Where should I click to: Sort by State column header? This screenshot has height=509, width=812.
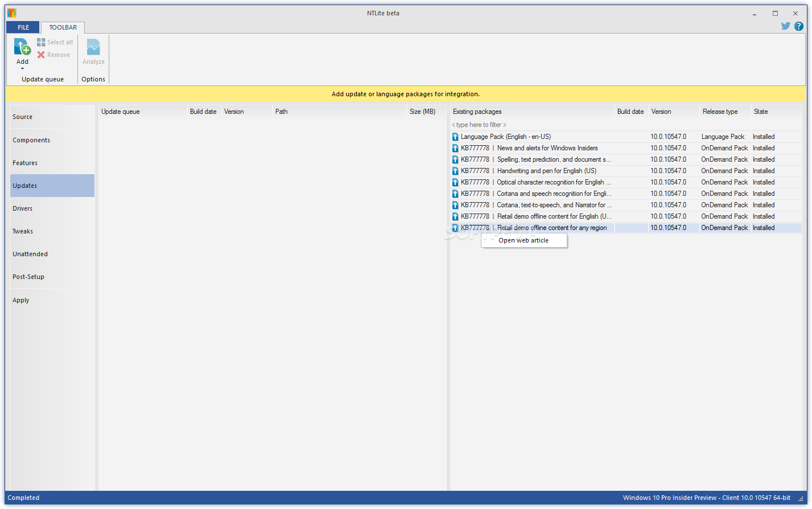coord(776,112)
